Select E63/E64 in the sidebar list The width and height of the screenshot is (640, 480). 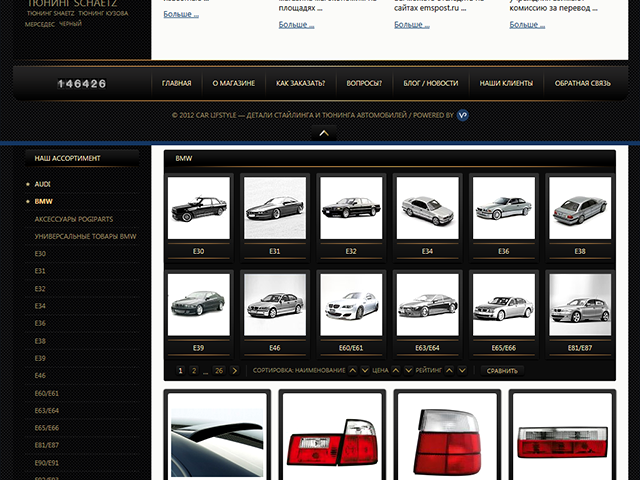(x=47, y=411)
